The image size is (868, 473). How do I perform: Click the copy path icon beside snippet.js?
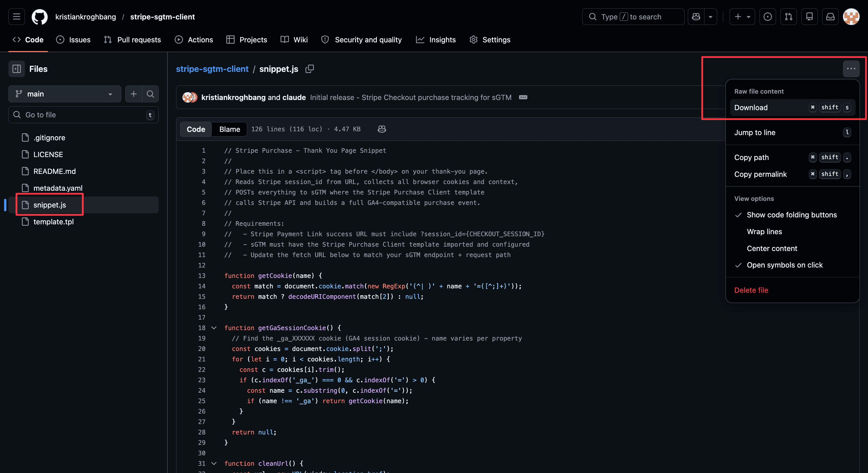click(x=309, y=69)
